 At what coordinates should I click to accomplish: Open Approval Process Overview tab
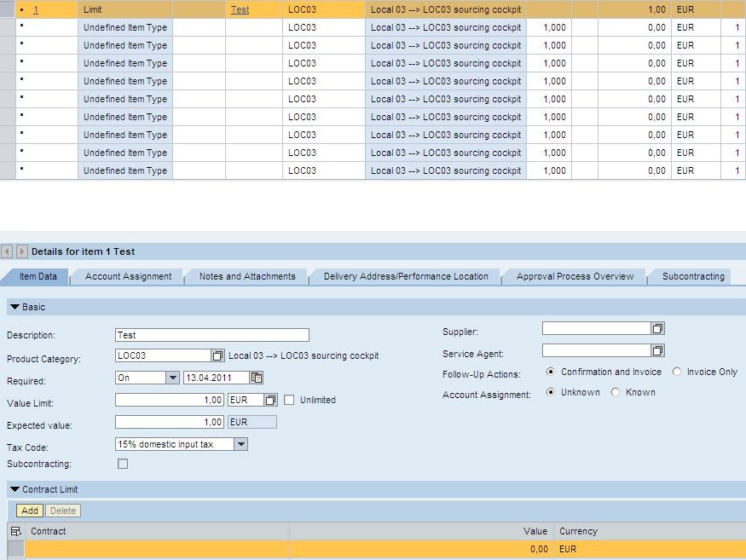coord(575,276)
